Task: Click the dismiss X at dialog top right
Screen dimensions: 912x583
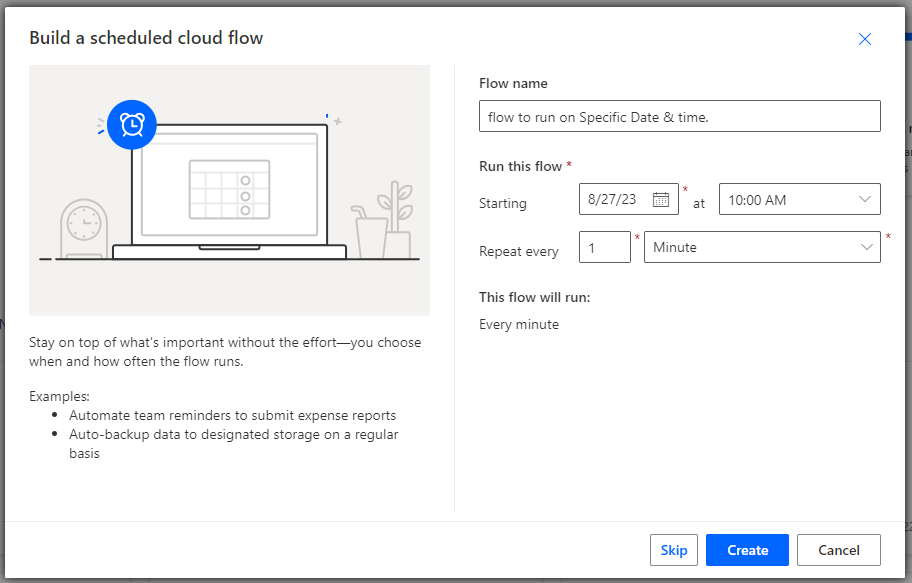Action: tap(864, 39)
